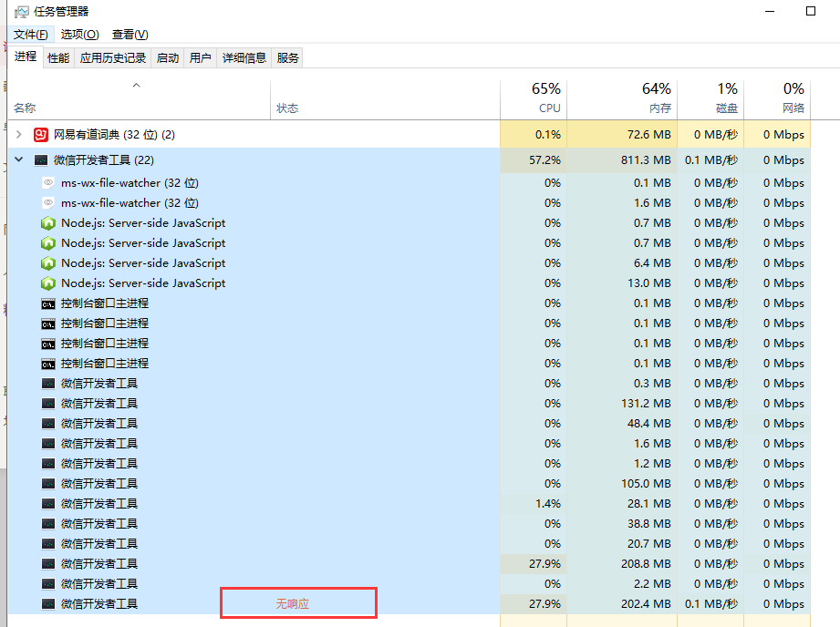Click icon of ms-wx-file-watcher using 0.1 MB
This screenshot has width=840, height=627.
[48, 183]
